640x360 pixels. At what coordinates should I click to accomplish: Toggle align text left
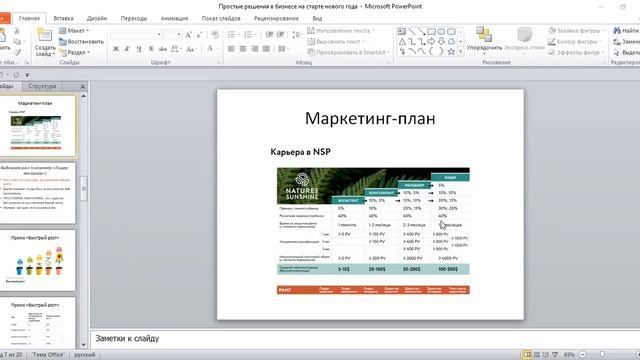231,49
